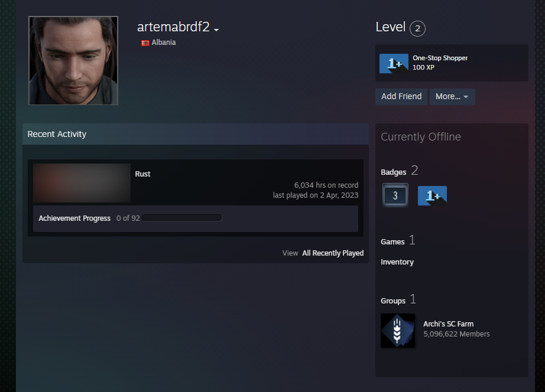
Task: Open Archi's SC Farm group page
Action: (x=449, y=324)
